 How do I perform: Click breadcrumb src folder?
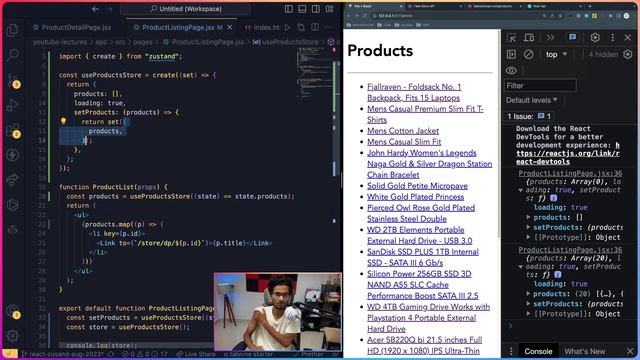point(120,42)
